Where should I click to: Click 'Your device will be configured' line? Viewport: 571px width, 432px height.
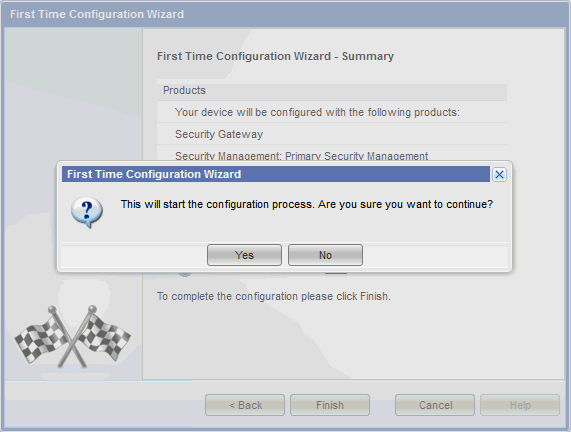(317, 112)
